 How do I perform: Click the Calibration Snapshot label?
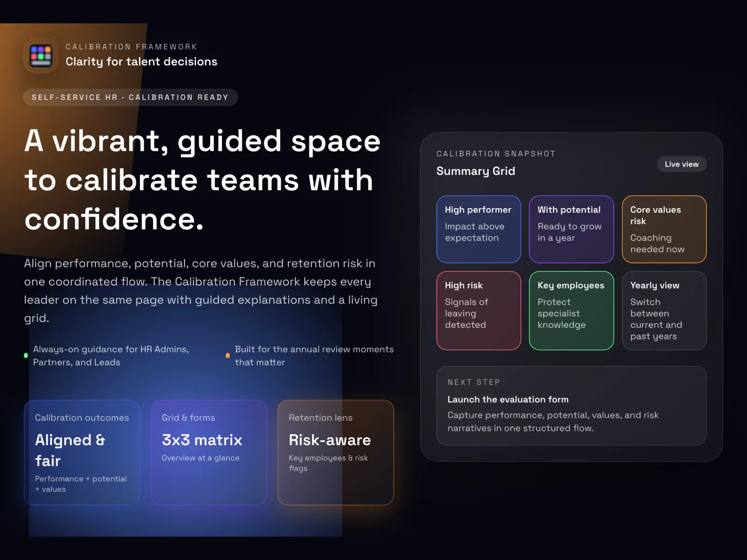495,154
